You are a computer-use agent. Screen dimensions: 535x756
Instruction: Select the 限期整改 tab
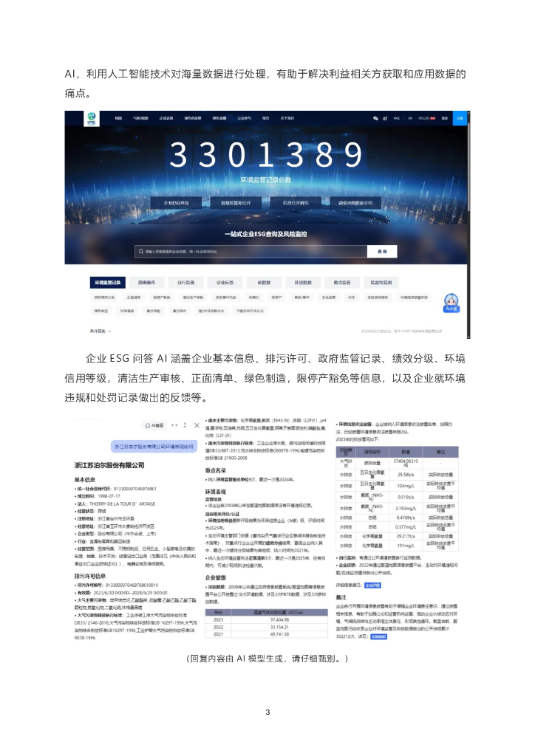click(146, 283)
